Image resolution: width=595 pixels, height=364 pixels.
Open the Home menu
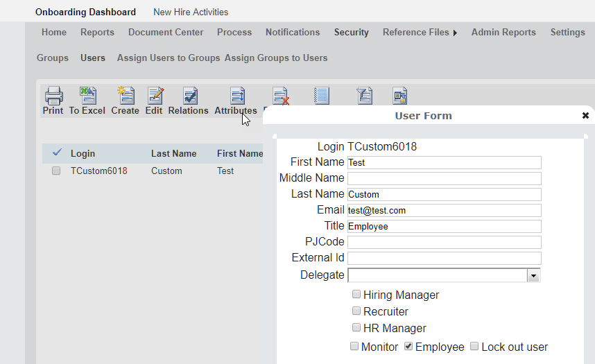(54, 33)
